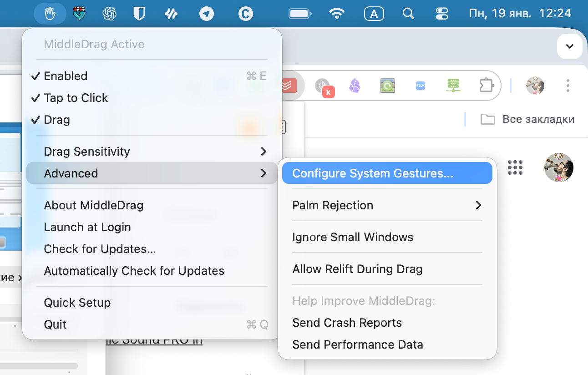Image resolution: width=588 pixels, height=375 pixels.
Task: Open Chrome Extensions puzzle icon
Action: click(x=487, y=86)
